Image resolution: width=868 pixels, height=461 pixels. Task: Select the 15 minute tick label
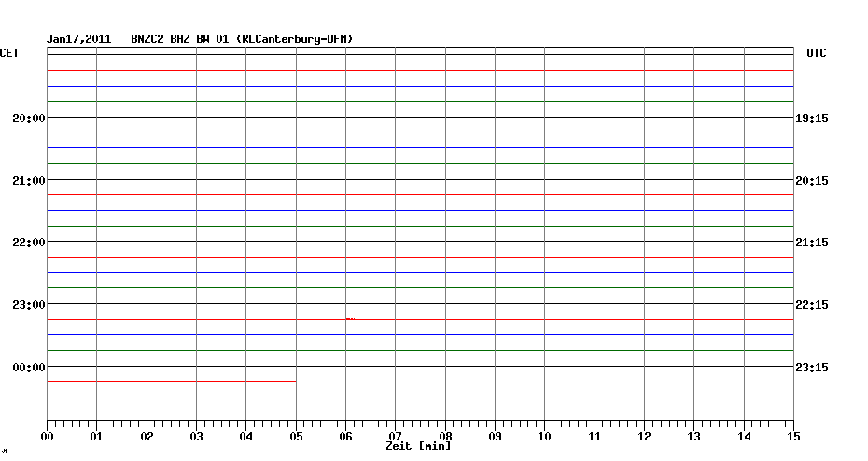coord(793,436)
